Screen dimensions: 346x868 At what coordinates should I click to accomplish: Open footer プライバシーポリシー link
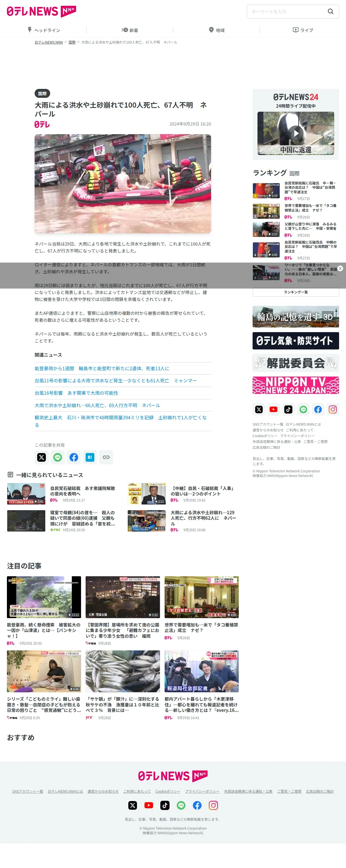tap(202, 791)
